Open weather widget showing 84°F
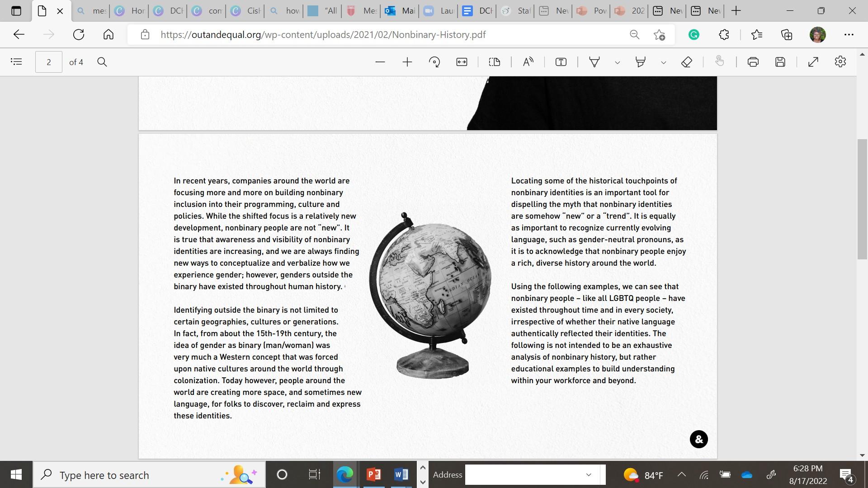This screenshot has width=868, height=488. point(643,475)
